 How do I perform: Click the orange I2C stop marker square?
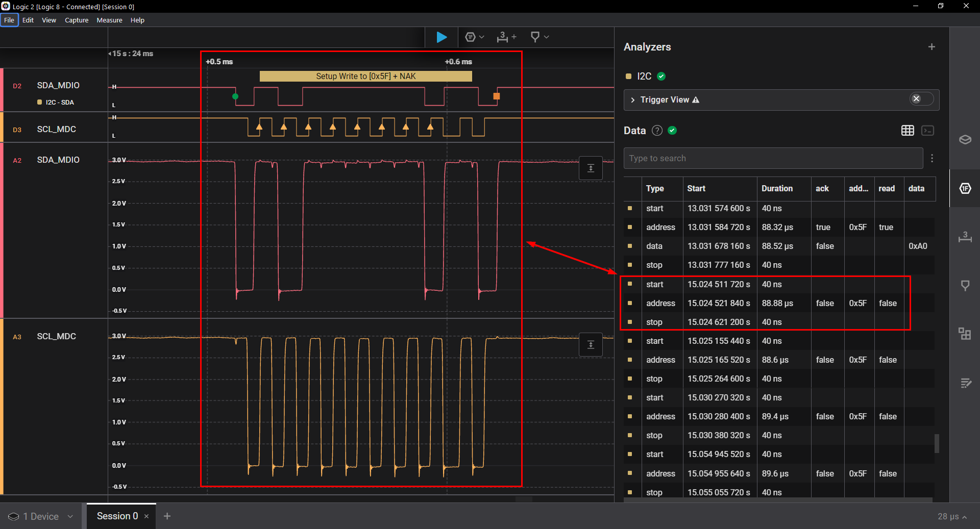click(x=497, y=96)
